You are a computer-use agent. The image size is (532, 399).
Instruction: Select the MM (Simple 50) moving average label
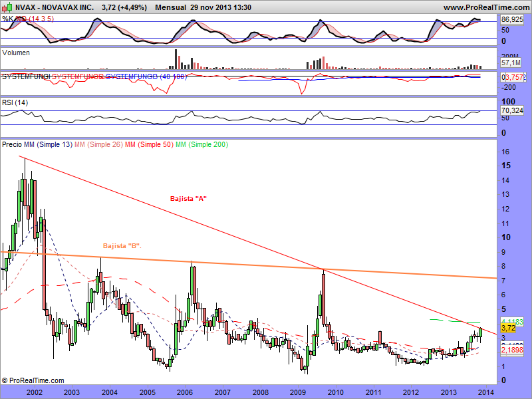148,144
